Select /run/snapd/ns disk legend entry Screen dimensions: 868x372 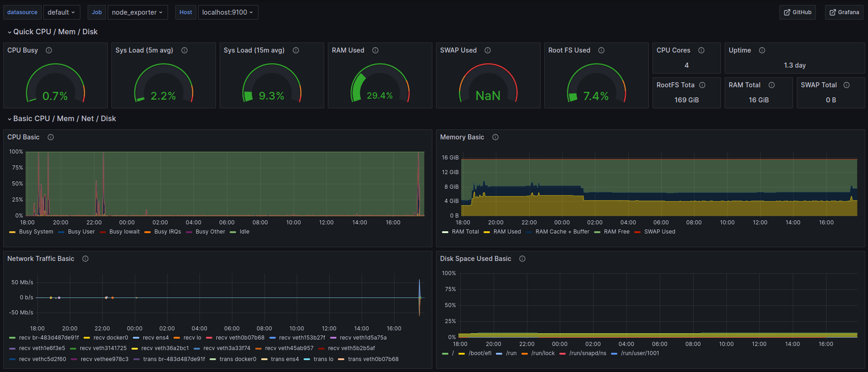tap(588, 353)
